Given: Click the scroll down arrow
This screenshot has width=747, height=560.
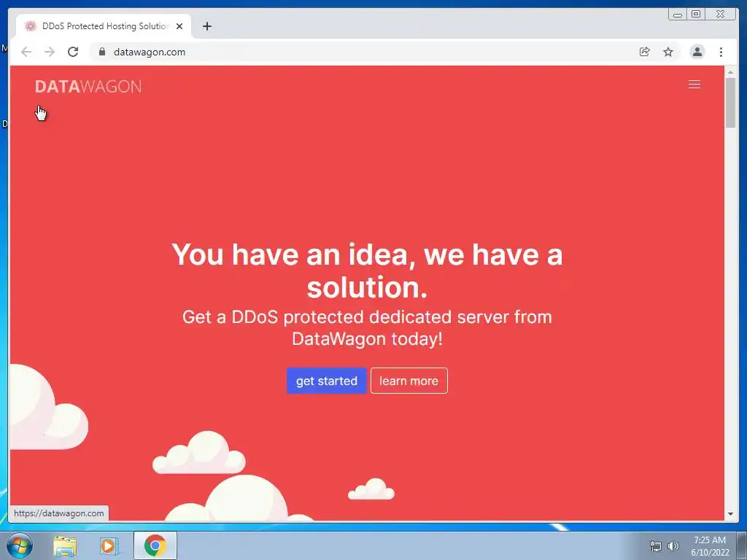Looking at the screenshot, I should tap(730, 514).
